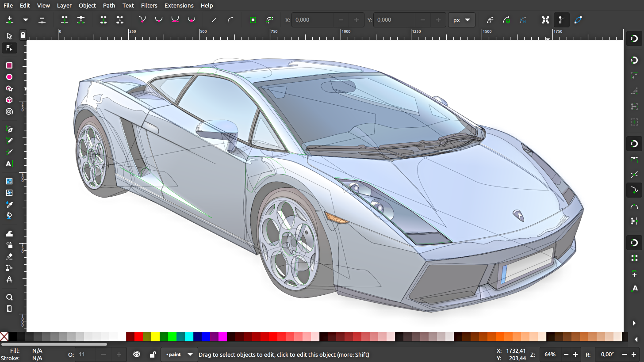This screenshot has height=362, width=644.
Task: Open the px units dropdown
Action: coord(462,20)
